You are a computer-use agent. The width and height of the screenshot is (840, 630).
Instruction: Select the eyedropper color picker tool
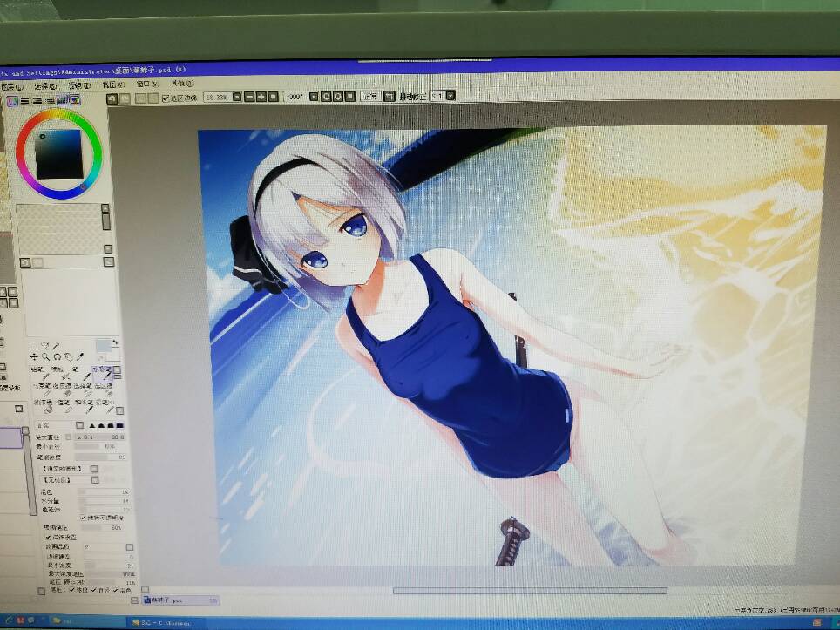coord(80,356)
